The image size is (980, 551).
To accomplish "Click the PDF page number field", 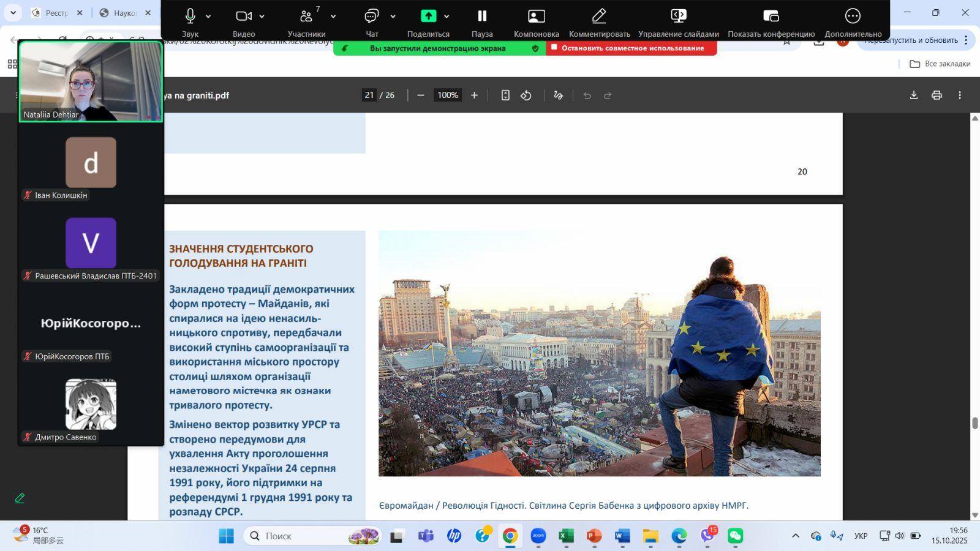I will coord(369,96).
